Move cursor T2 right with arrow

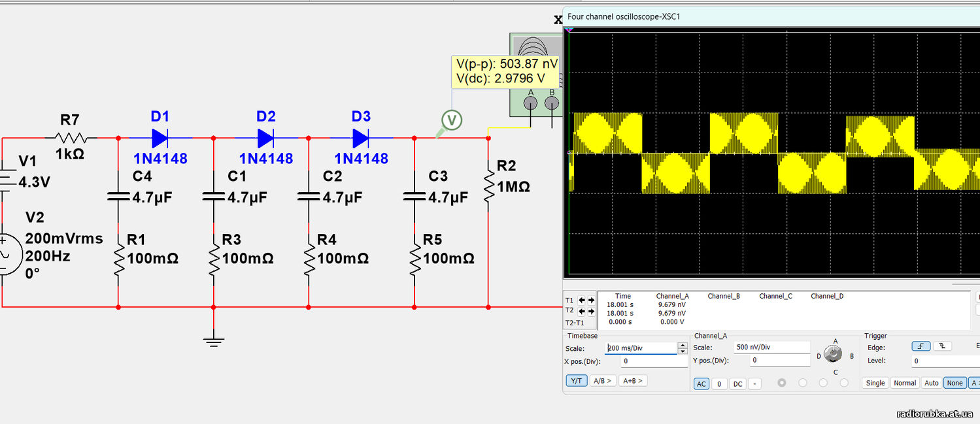tap(591, 311)
